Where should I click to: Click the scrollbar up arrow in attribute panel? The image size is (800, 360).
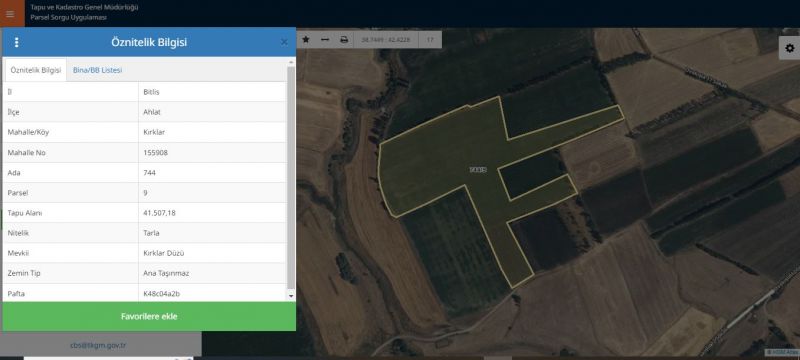click(x=291, y=63)
